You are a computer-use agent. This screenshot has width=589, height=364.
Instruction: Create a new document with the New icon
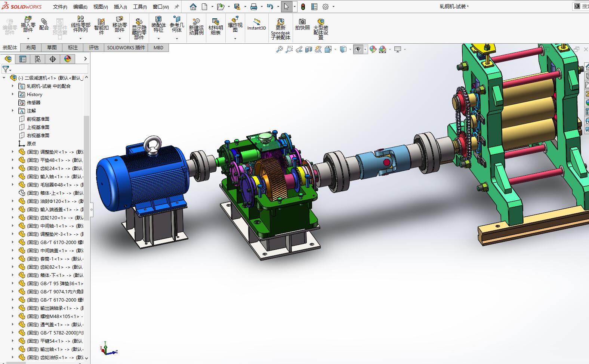pyautogui.click(x=204, y=7)
